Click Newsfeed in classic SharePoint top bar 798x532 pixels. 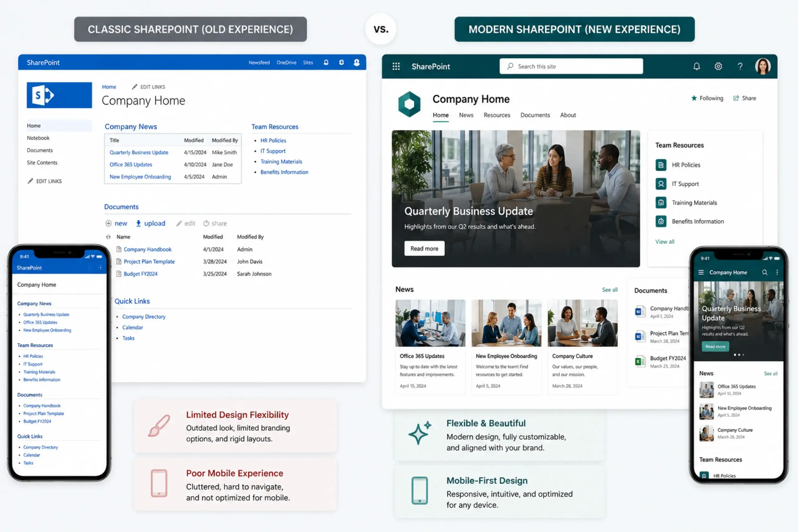coord(259,62)
